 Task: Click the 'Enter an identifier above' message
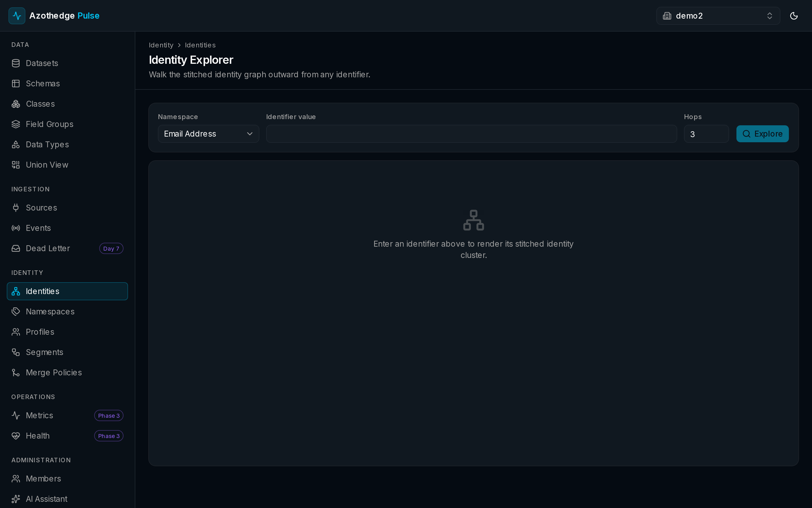[x=473, y=249]
